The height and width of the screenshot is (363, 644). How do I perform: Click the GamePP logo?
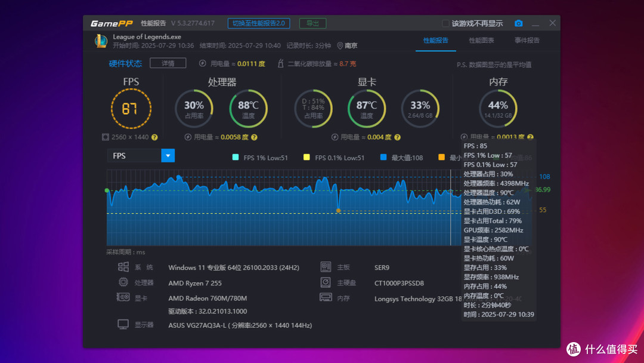[x=112, y=23]
